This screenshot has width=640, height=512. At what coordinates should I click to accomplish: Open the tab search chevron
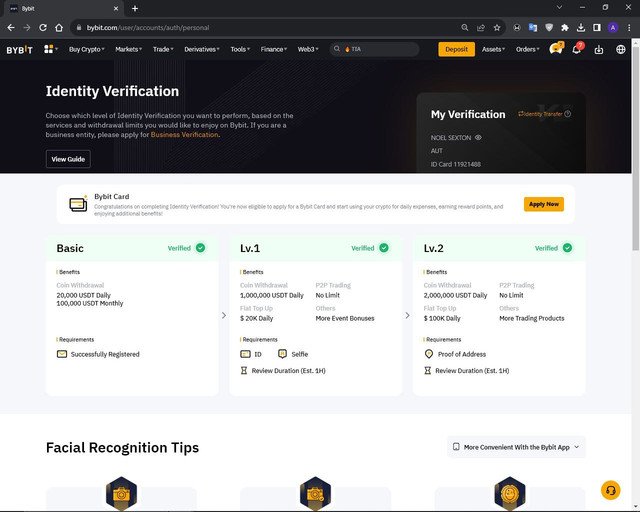click(560, 7)
